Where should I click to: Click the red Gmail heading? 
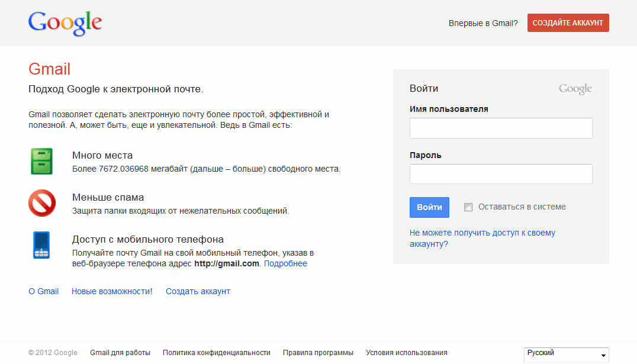point(50,69)
